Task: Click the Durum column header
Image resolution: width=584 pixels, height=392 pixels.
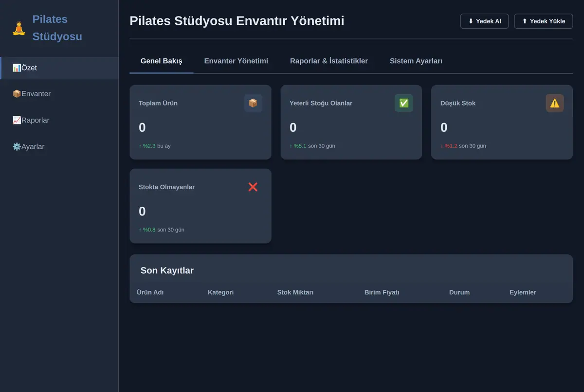Action: click(x=459, y=292)
